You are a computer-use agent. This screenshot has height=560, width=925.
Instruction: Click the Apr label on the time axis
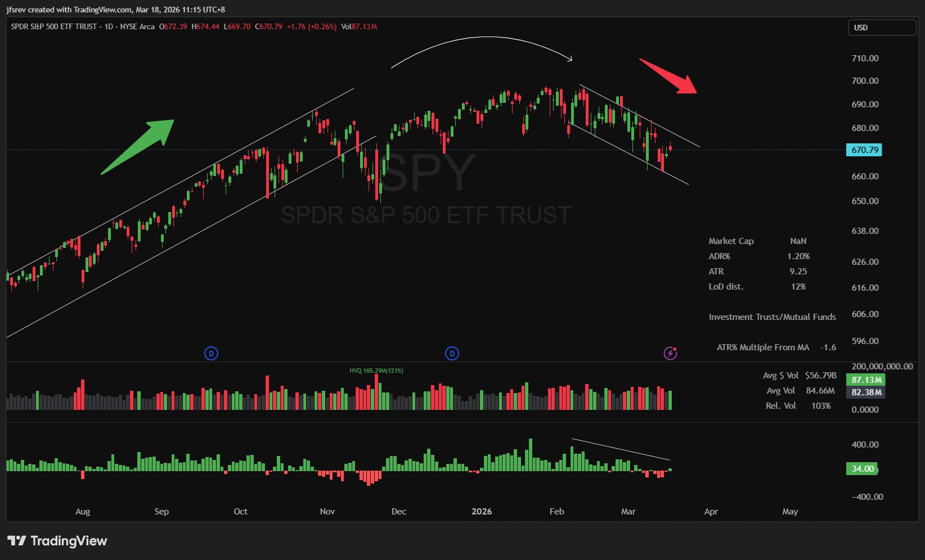[x=711, y=512]
